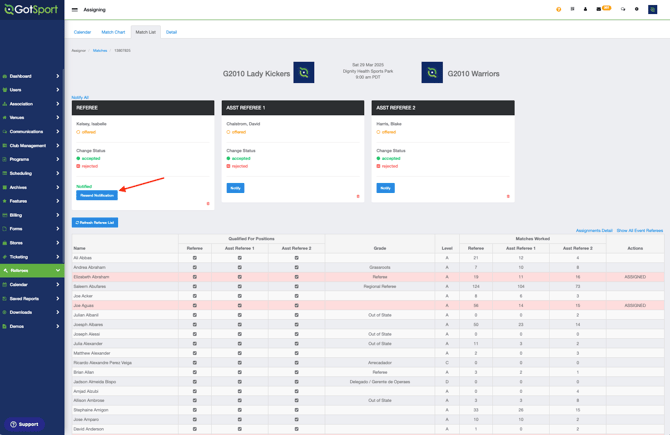Click the Users sidebar icon
Image resolution: width=670 pixels, height=435 pixels.
click(x=5, y=90)
